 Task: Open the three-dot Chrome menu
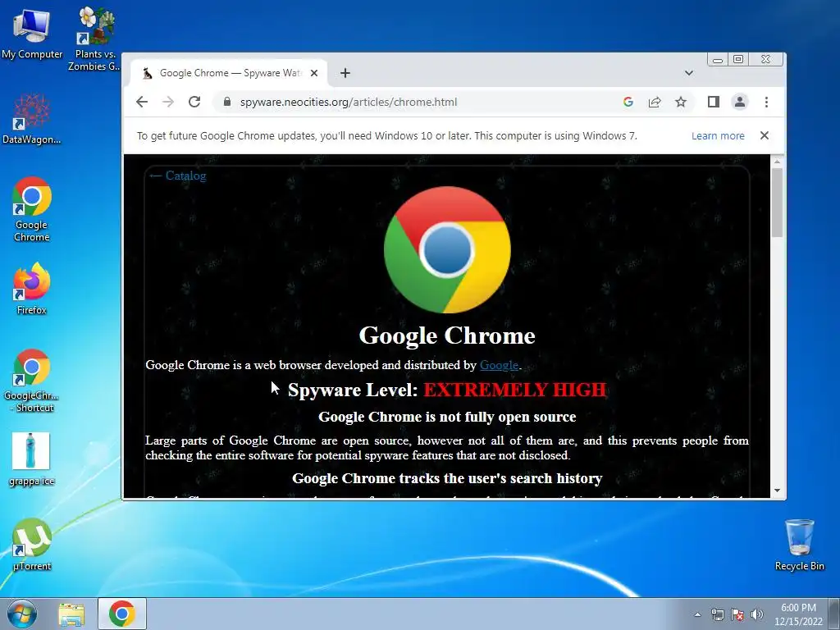766,102
